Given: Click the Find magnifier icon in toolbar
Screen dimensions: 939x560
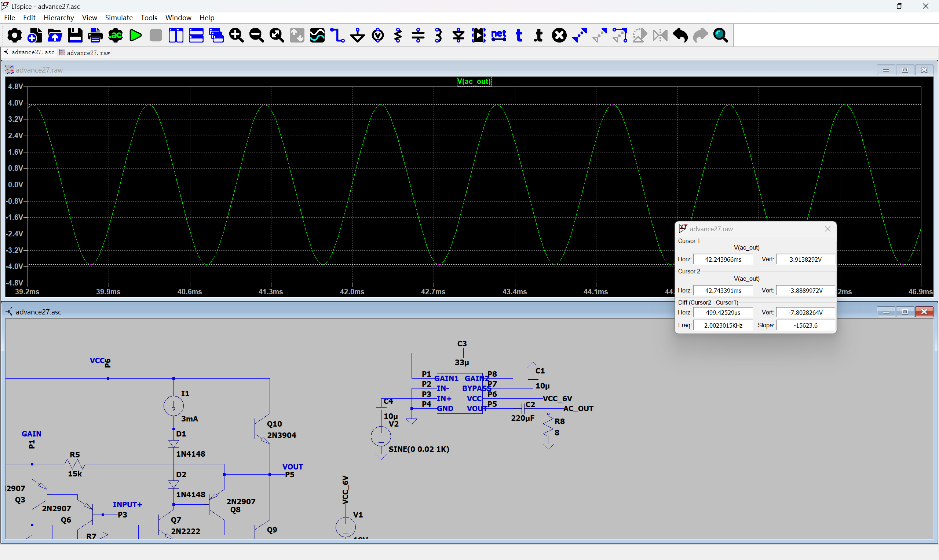Looking at the screenshot, I should point(721,36).
